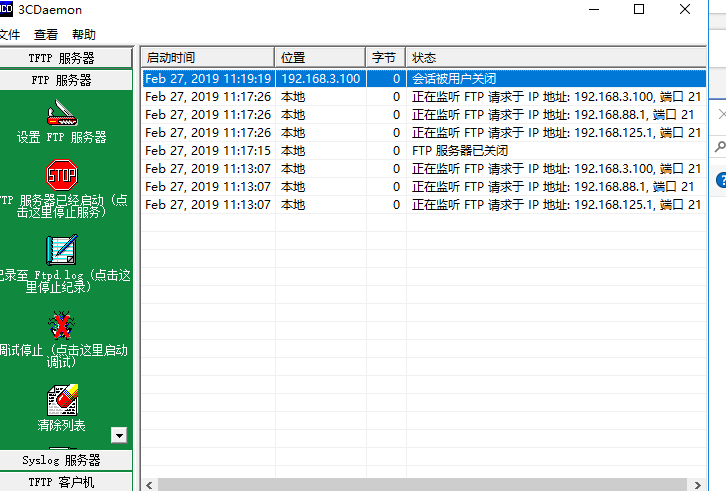Image resolution: width=726 pixels, height=491 pixels.
Task: Click the 清除列表 label
Action: 61,425
